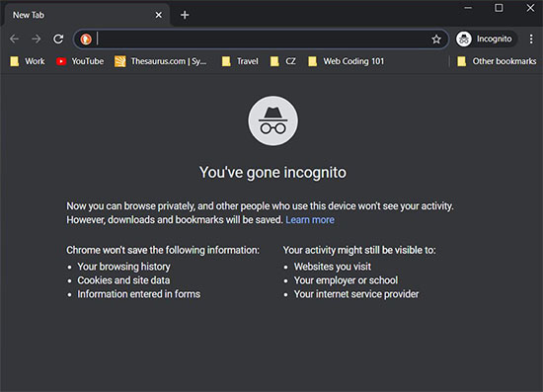Screen dimensions: 543x392
Task: Open Chrome's three-dot menu
Action: click(x=531, y=39)
